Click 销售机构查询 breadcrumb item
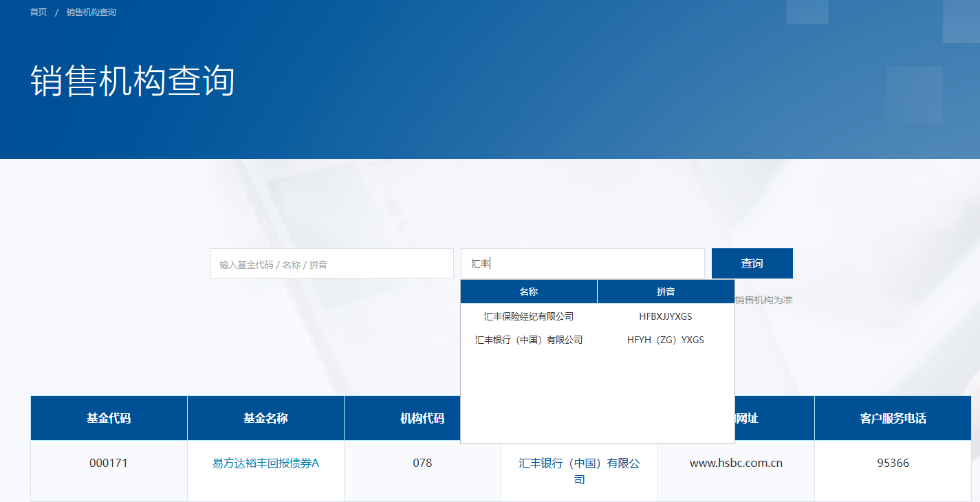The height and width of the screenshot is (502, 980). [x=91, y=12]
